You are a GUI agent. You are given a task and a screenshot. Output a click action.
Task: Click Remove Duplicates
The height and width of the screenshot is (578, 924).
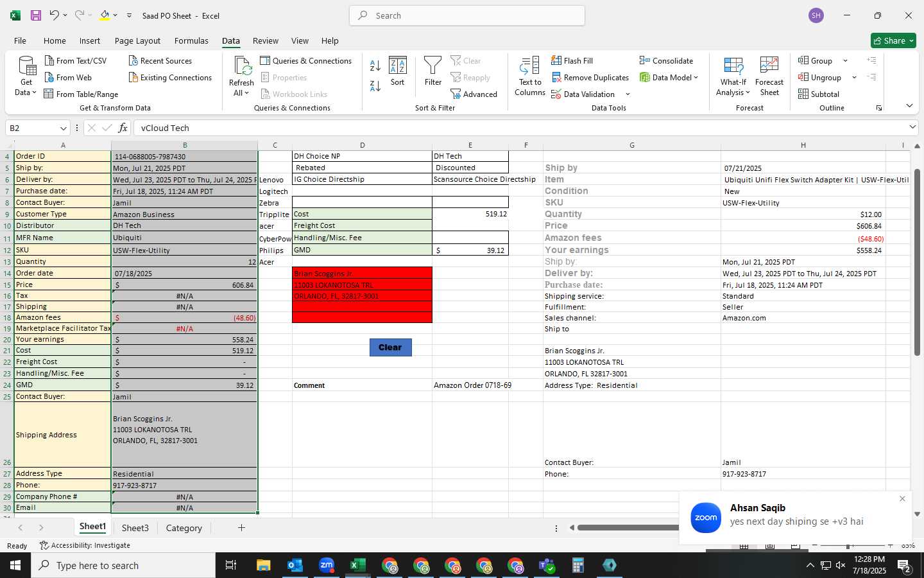pyautogui.click(x=590, y=77)
